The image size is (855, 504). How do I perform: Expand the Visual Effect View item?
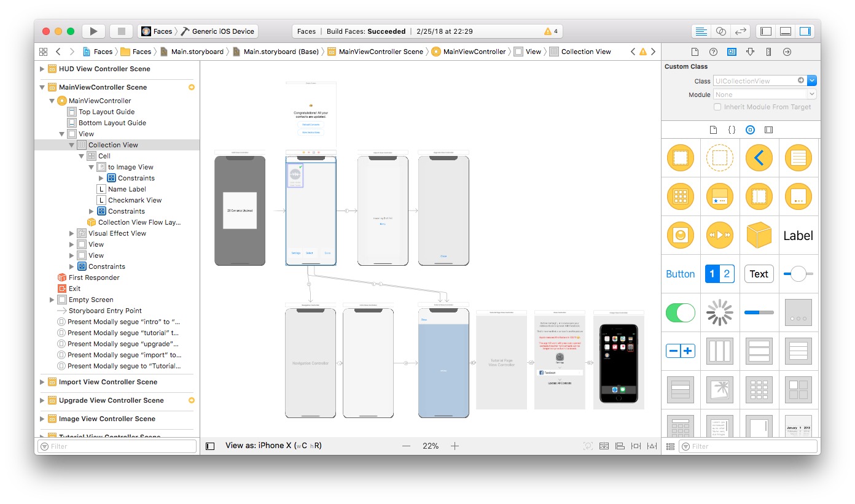[72, 233]
